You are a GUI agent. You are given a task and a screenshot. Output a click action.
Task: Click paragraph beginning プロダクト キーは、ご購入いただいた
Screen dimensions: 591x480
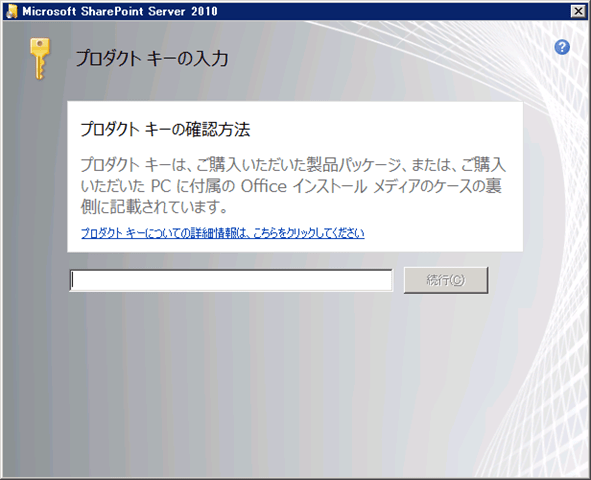pyautogui.click(x=293, y=186)
